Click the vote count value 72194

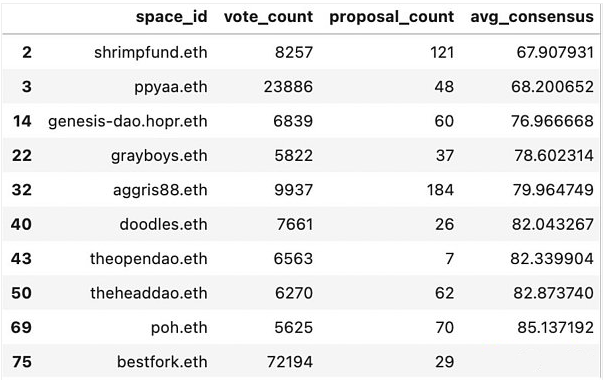pos(290,362)
